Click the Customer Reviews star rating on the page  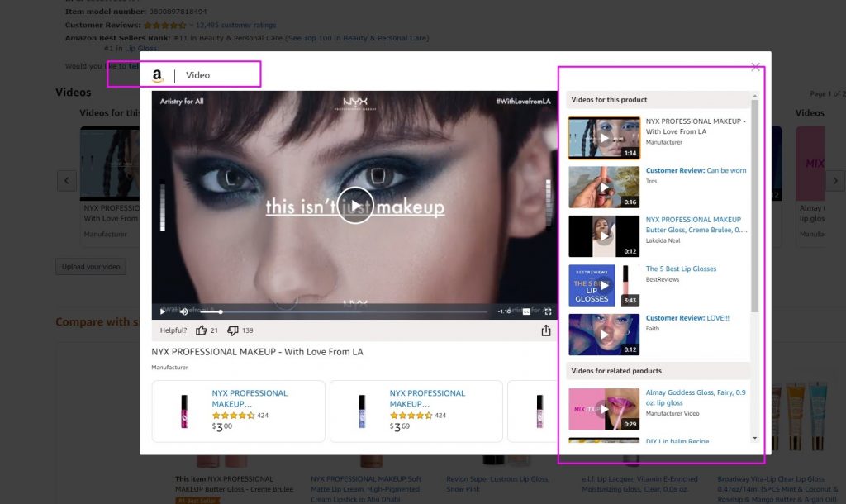164,25
